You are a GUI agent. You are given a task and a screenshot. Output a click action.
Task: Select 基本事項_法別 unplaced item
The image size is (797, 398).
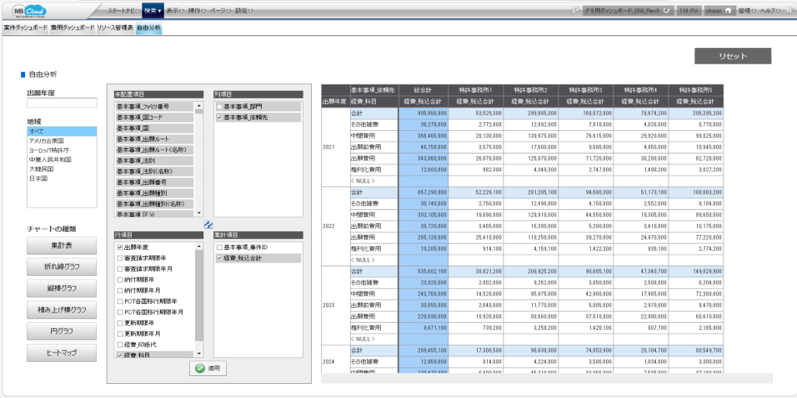pyautogui.click(x=155, y=161)
